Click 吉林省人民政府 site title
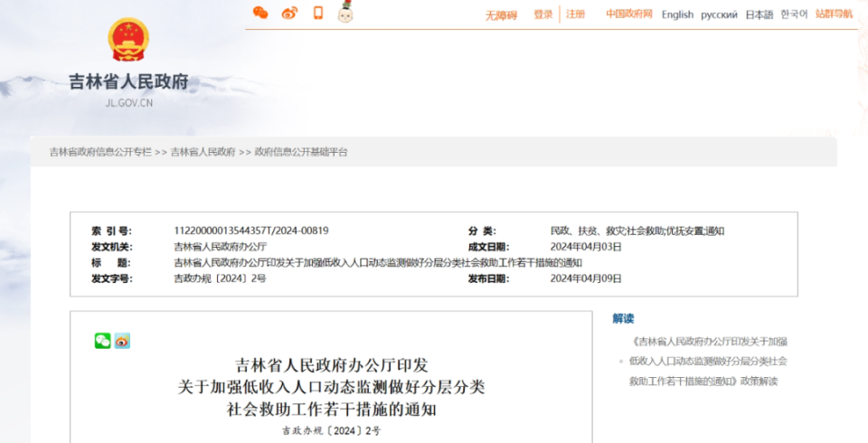 tap(128, 81)
